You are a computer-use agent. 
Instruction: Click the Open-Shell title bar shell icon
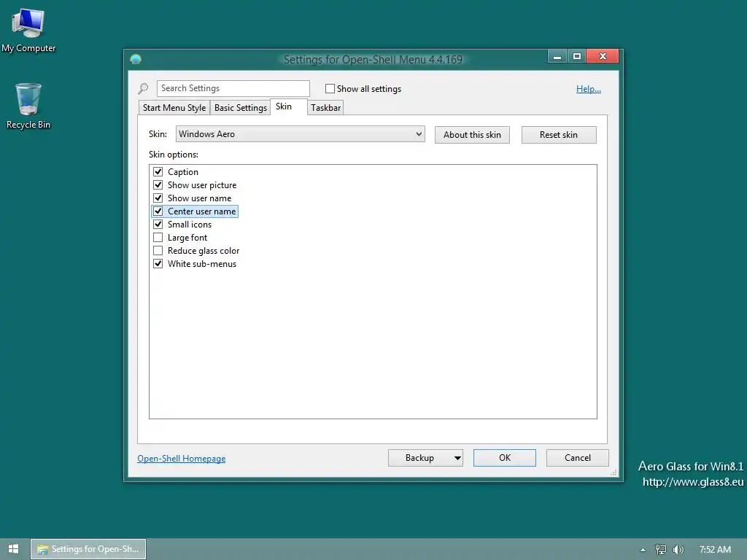[136, 59]
